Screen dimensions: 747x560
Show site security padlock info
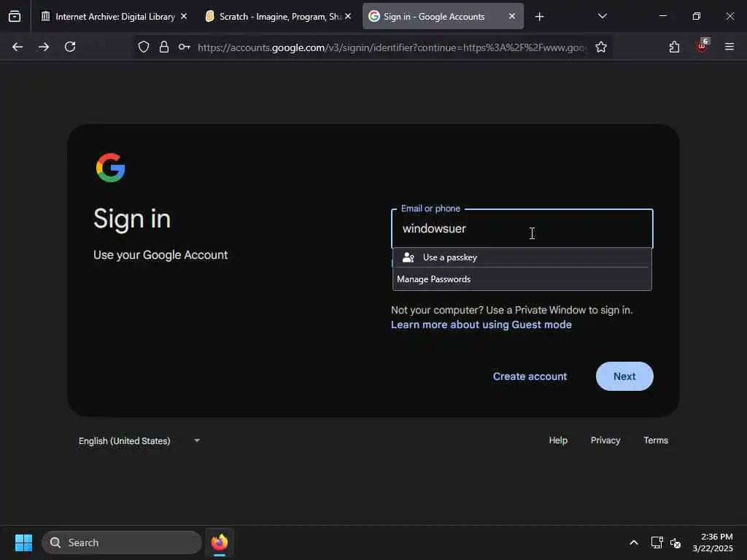[164, 47]
